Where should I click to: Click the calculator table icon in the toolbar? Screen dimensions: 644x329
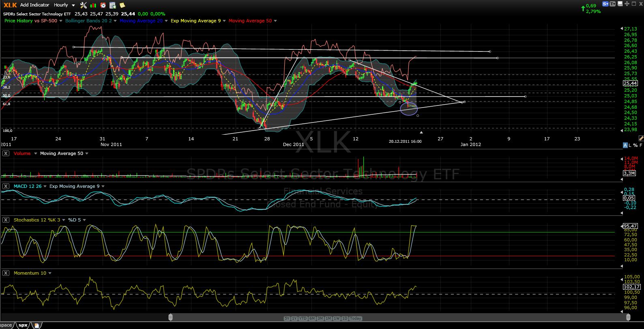click(113, 5)
